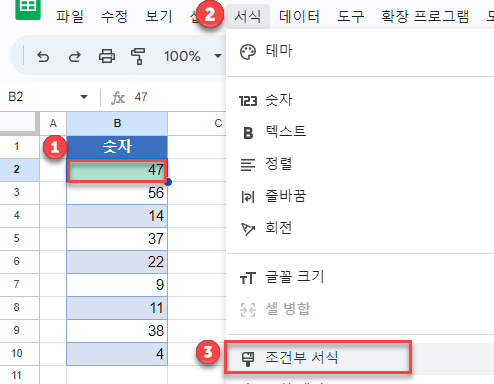Click the bold B text icon
Screen dimensions: 494x384
pyautogui.click(x=248, y=133)
